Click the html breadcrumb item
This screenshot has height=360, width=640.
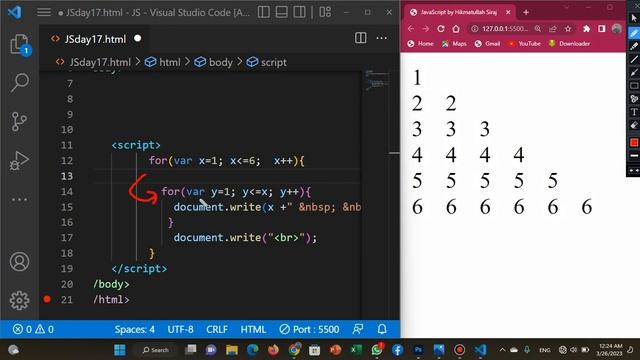pos(163,62)
